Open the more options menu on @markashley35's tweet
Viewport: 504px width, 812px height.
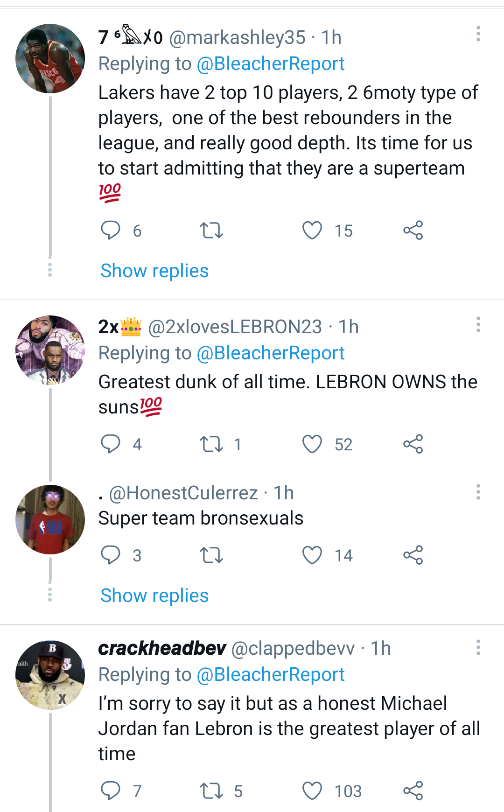point(478,34)
